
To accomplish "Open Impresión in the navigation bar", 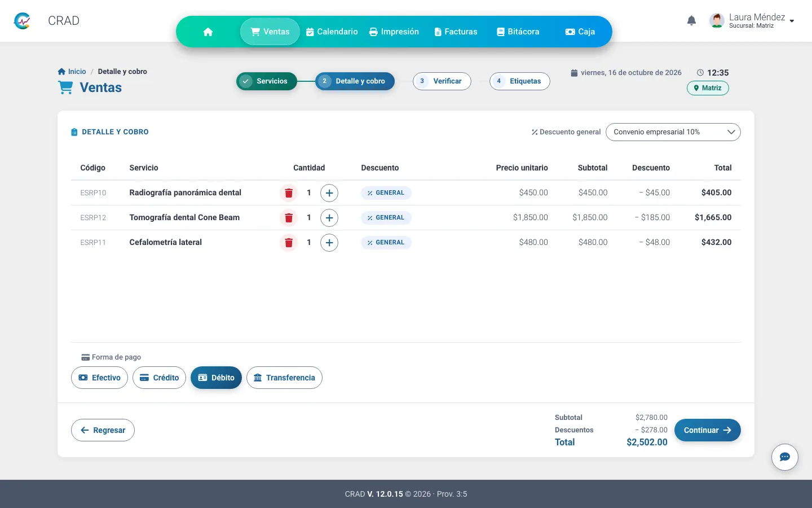I will tap(394, 32).
